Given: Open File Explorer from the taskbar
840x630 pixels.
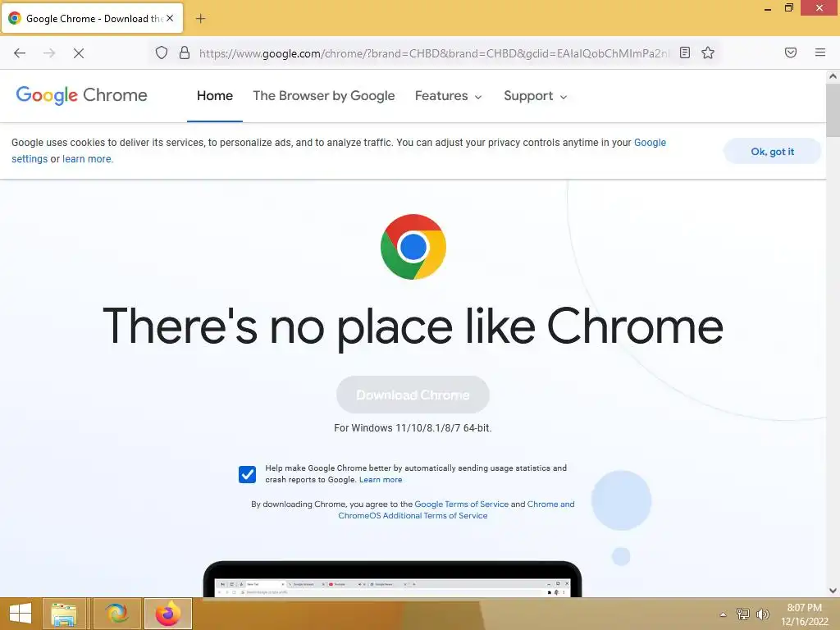Looking at the screenshot, I should coord(64,614).
